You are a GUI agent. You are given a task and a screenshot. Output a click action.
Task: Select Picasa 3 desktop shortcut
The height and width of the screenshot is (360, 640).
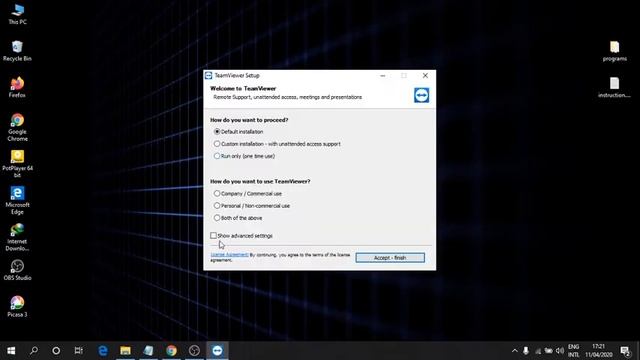[17, 307]
